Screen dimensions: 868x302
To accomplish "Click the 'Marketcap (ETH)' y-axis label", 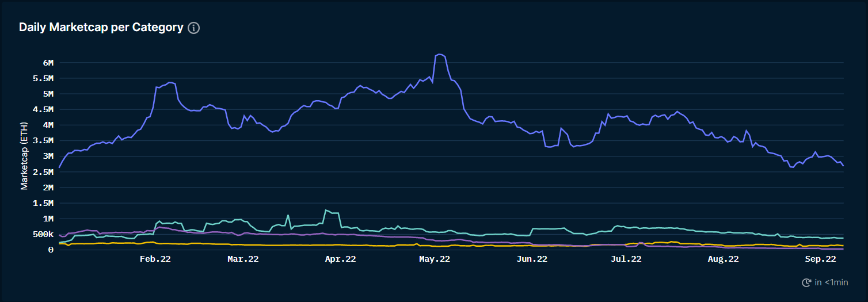I will tap(24, 156).
